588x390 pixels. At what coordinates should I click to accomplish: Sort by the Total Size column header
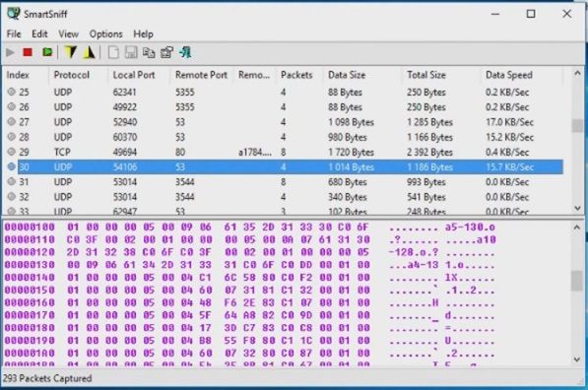[x=441, y=75]
